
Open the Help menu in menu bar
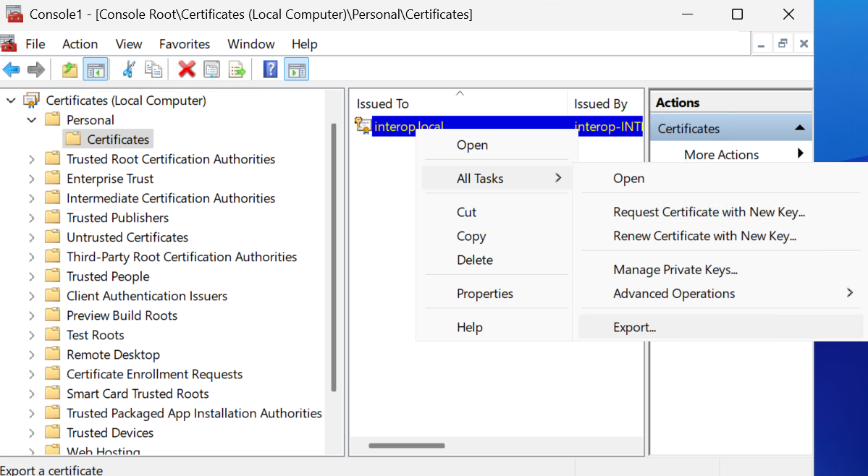[x=305, y=43]
